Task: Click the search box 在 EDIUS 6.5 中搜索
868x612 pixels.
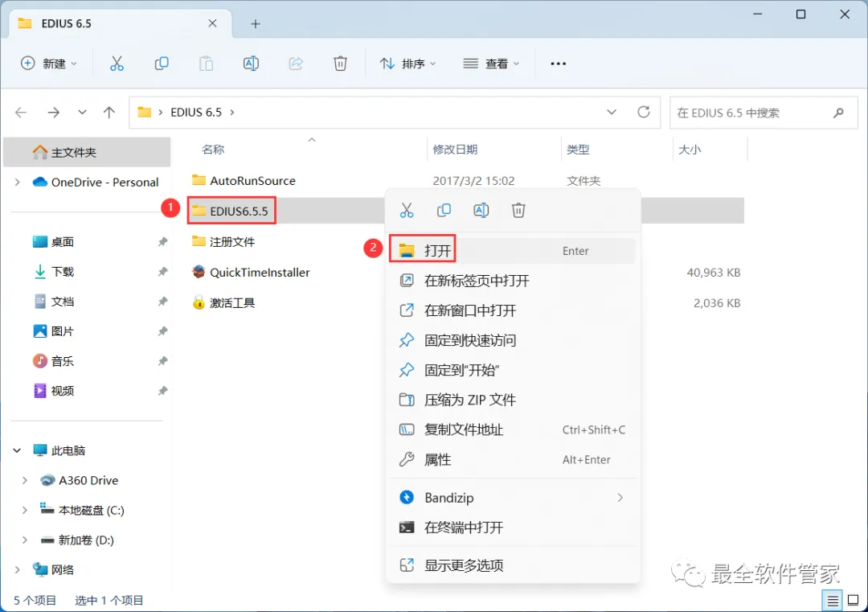Action: [764, 113]
